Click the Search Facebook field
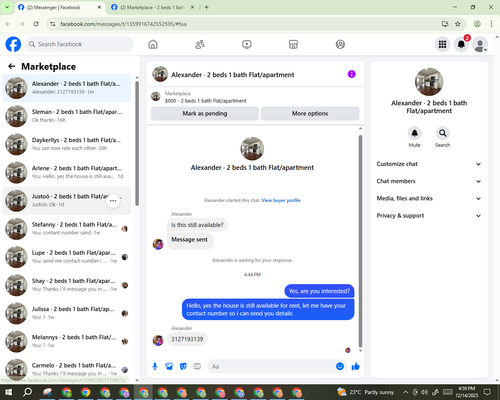The height and width of the screenshot is (400, 500). pyautogui.click(x=79, y=44)
